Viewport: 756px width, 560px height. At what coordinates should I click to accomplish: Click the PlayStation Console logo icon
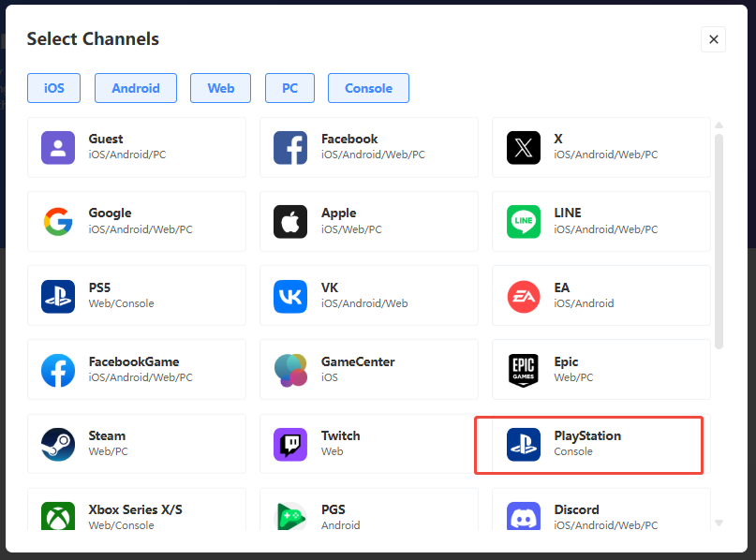524,444
